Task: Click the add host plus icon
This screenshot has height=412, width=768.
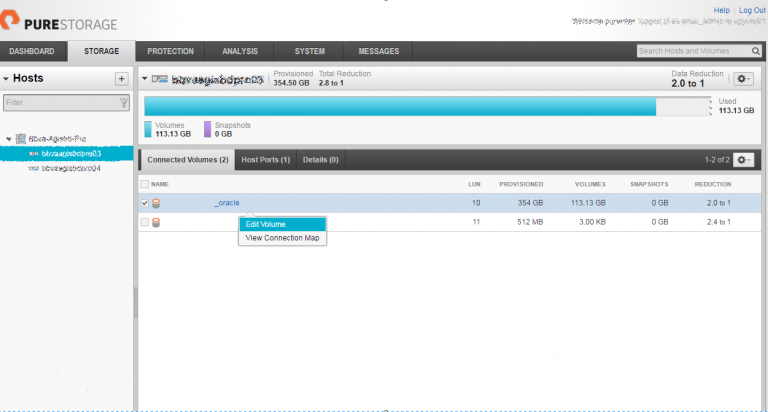Action: click(x=121, y=78)
